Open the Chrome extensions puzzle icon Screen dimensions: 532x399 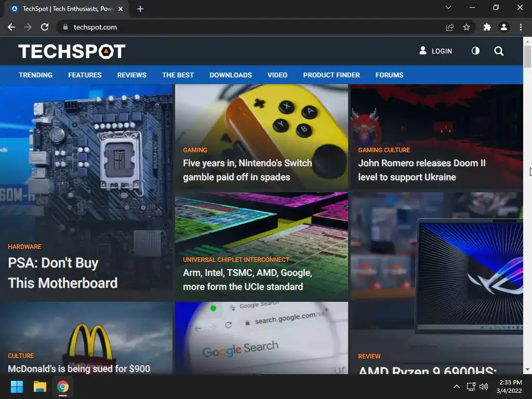tap(487, 27)
